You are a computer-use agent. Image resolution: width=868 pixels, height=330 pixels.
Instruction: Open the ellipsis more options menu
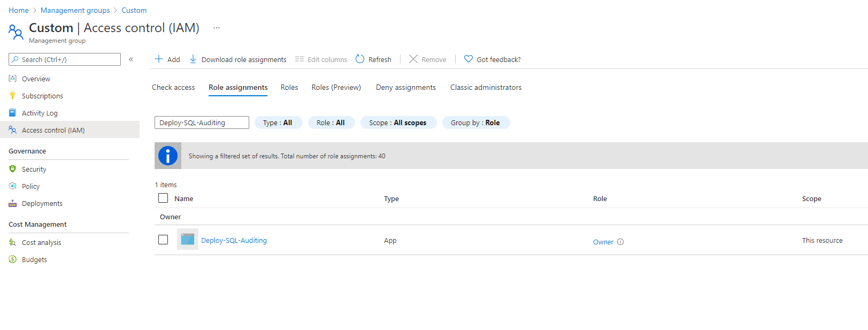click(x=217, y=28)
